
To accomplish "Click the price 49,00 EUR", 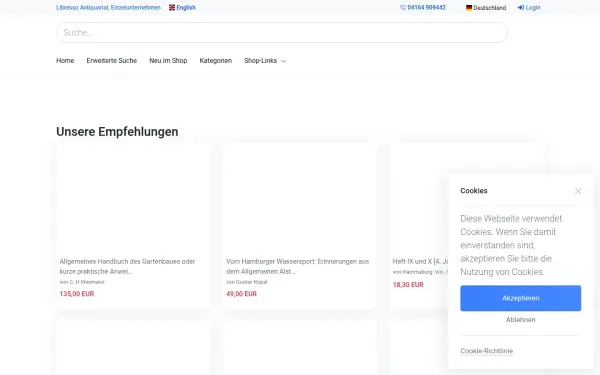I will coord(241,294).
